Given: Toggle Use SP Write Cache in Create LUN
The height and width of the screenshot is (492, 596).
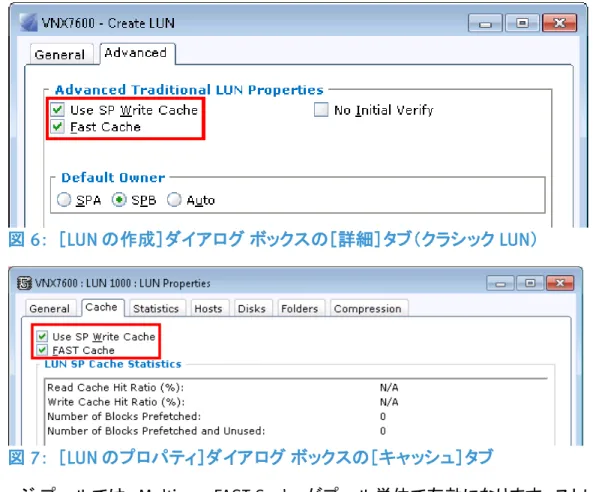Looking at the screenshot, I should (57, 110).
